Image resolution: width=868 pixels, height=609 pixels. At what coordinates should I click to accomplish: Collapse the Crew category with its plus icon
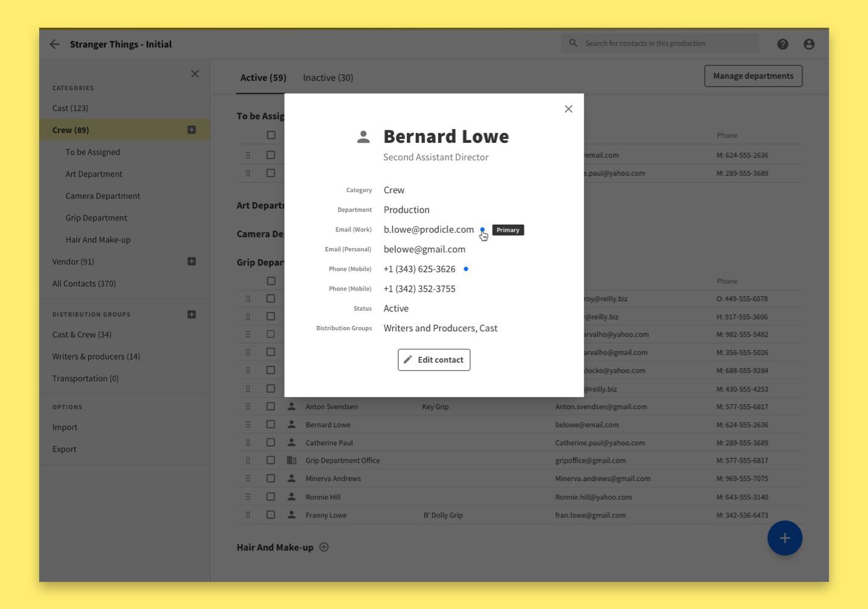[192, 130]
